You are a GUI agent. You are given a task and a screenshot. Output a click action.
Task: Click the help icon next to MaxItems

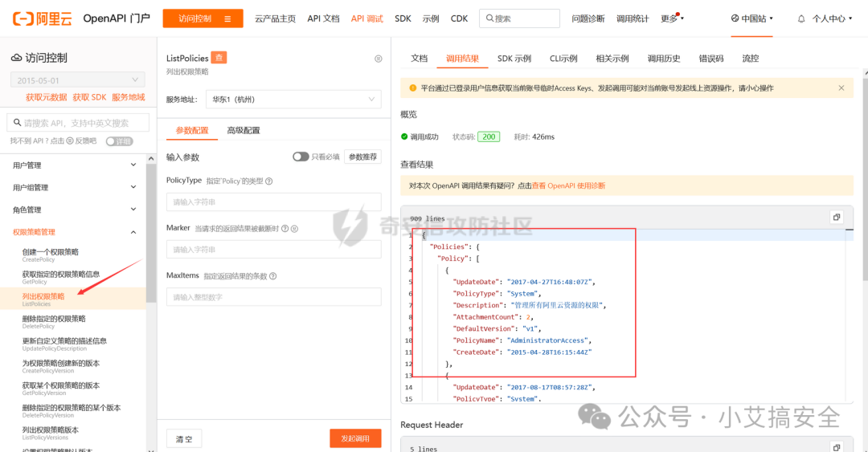[x=273, y=276]
